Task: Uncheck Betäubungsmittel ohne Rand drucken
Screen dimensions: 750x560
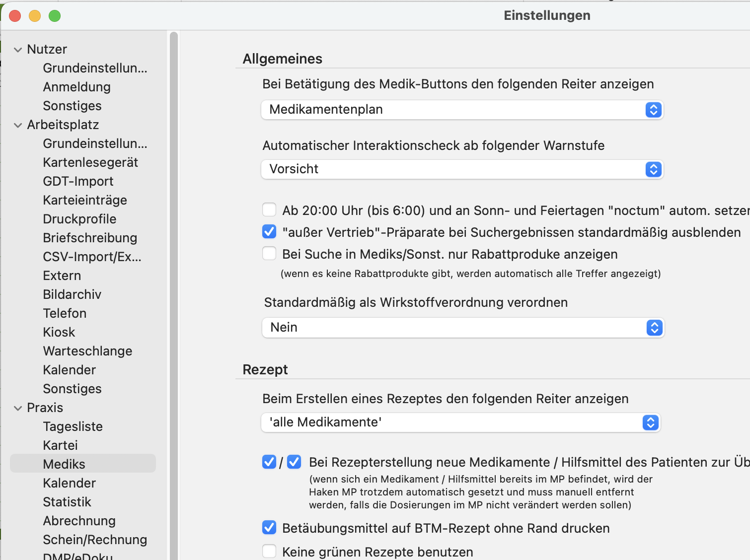Action: 269,527
